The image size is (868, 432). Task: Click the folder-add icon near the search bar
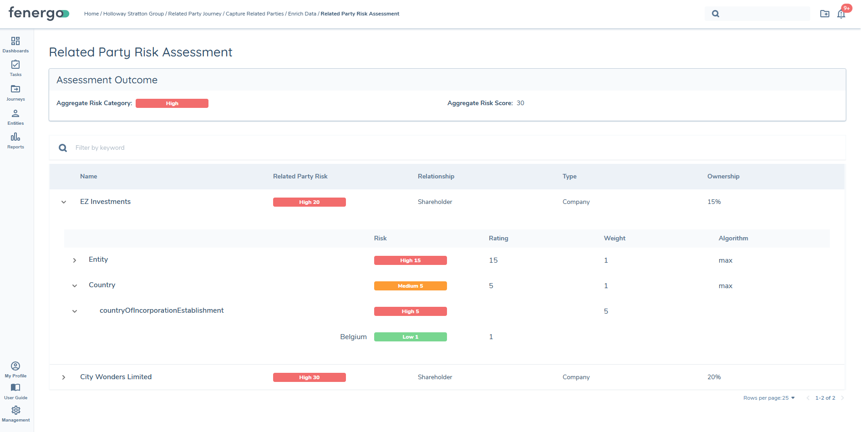coord(825,14)
